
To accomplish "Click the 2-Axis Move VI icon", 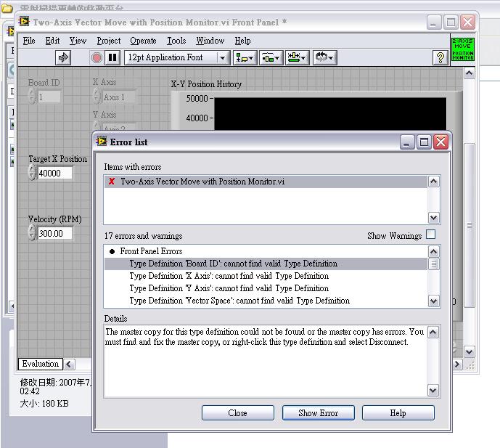I will (x=463, y=49).
